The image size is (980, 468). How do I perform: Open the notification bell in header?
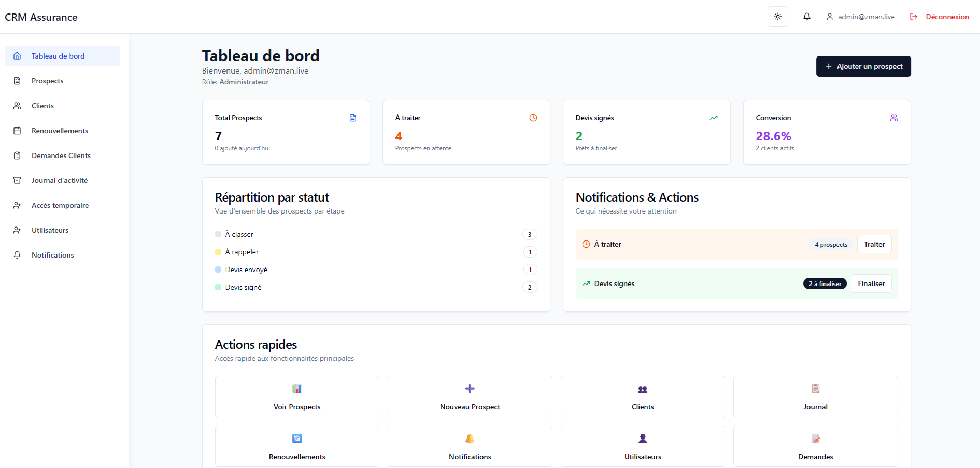(806, 17)
